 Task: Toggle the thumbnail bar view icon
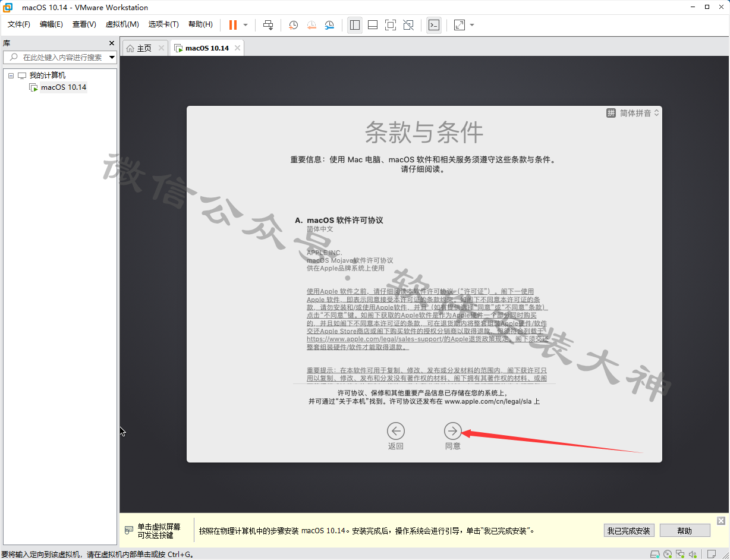click(373, 25)
